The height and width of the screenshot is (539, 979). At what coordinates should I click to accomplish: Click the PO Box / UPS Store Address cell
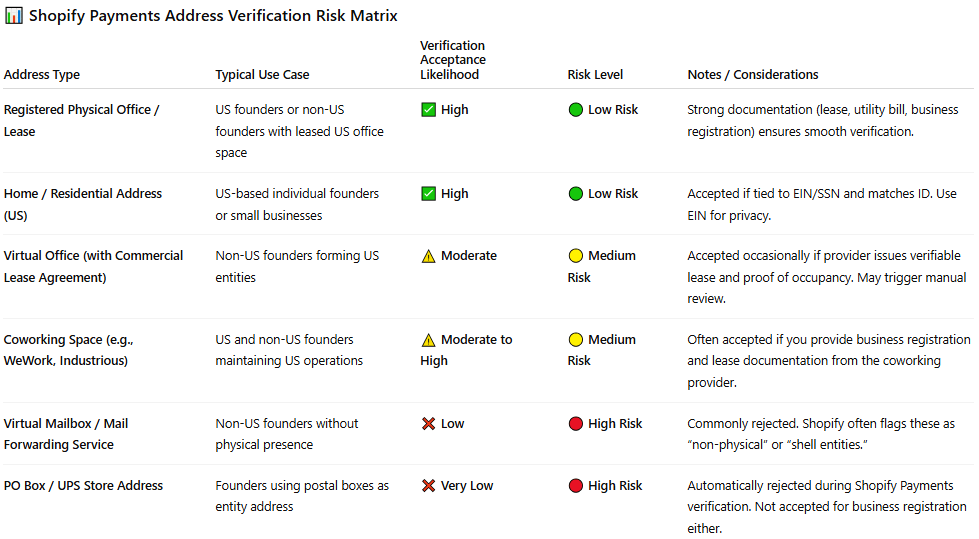tap(83, 486)
